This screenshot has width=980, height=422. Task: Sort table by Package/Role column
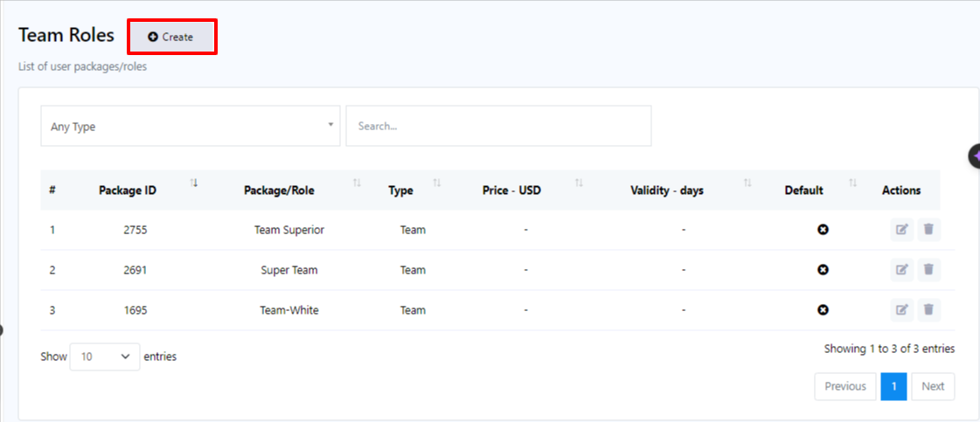pyautogui.click(x=279, y=190)
